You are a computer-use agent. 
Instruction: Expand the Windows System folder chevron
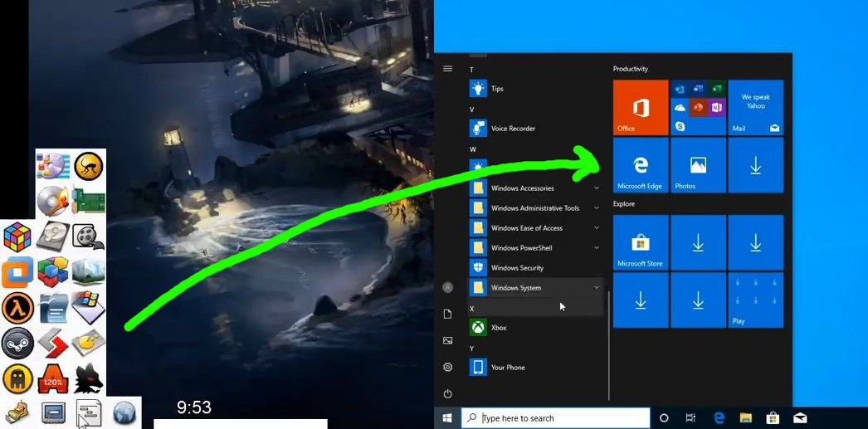click(x=596, y=288)
